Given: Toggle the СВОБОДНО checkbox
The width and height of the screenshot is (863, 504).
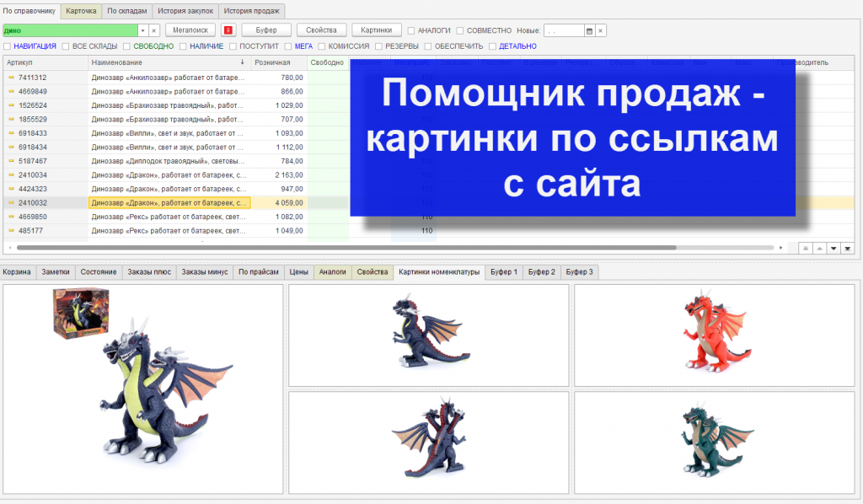Looking at the screenshot, I should (126, 46).
